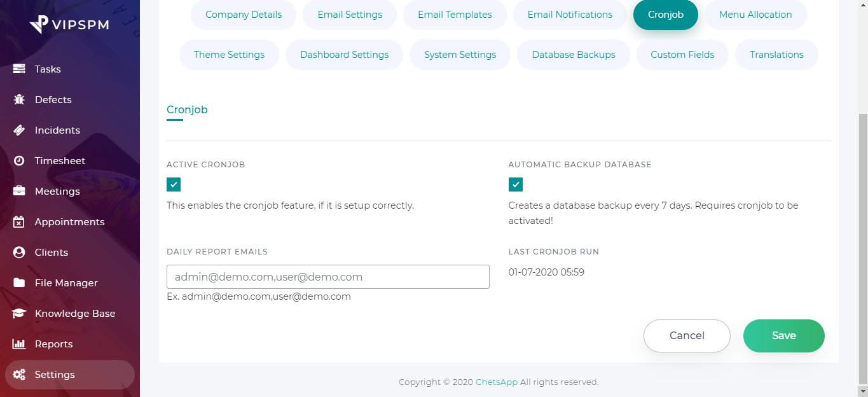Open the Defects section from sidebar

[19, 99]
